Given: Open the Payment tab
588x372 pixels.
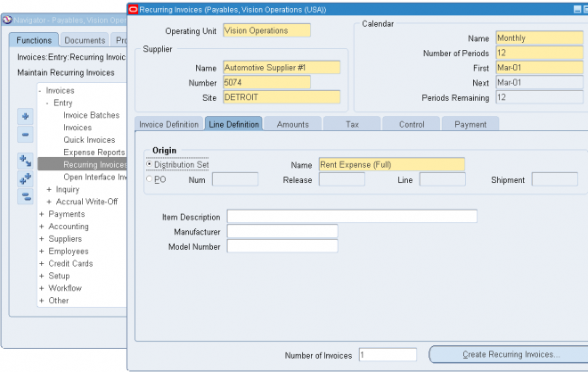Looking at the screenshot, I should (x=470, y=124).
